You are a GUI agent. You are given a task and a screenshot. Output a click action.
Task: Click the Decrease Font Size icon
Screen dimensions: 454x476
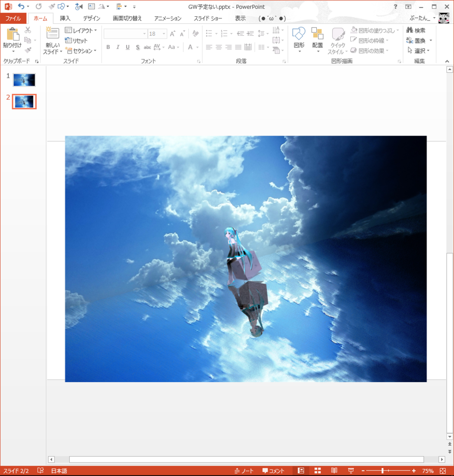coord(182,33)
